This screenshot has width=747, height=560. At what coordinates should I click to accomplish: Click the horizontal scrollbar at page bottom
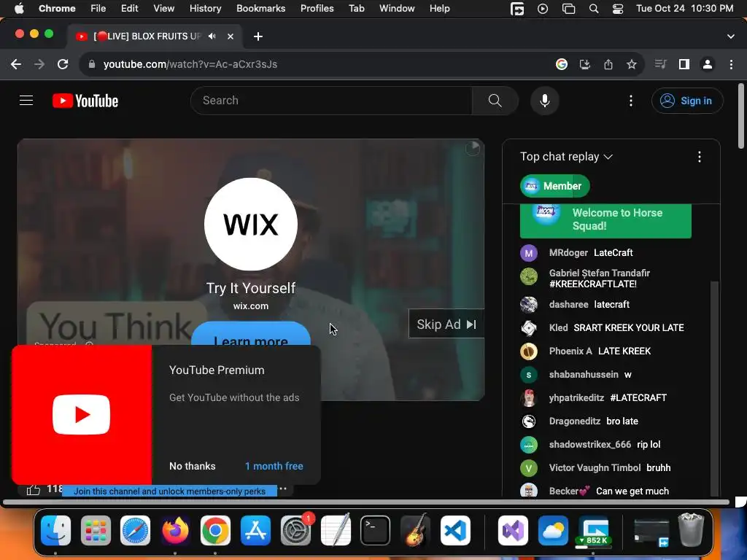tap(366, 502)
